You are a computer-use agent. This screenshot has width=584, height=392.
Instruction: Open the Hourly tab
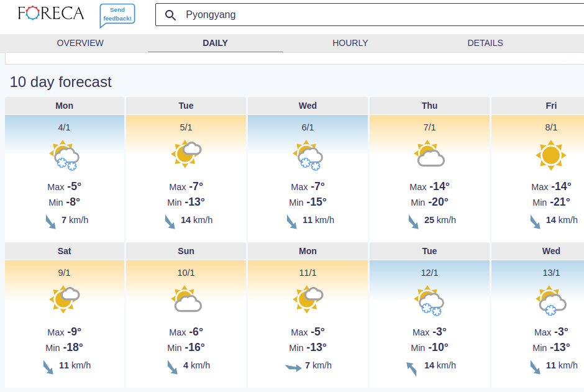pyautogui.click(x=350, y=43)
